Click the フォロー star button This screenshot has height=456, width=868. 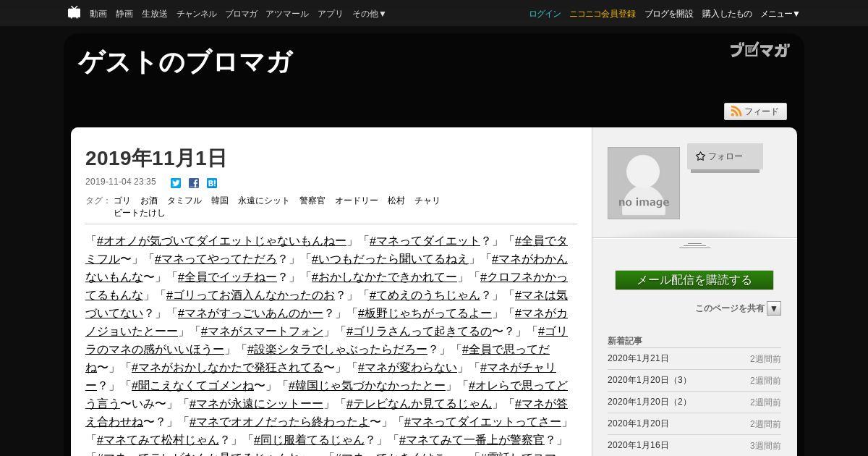tap(725, 156)
